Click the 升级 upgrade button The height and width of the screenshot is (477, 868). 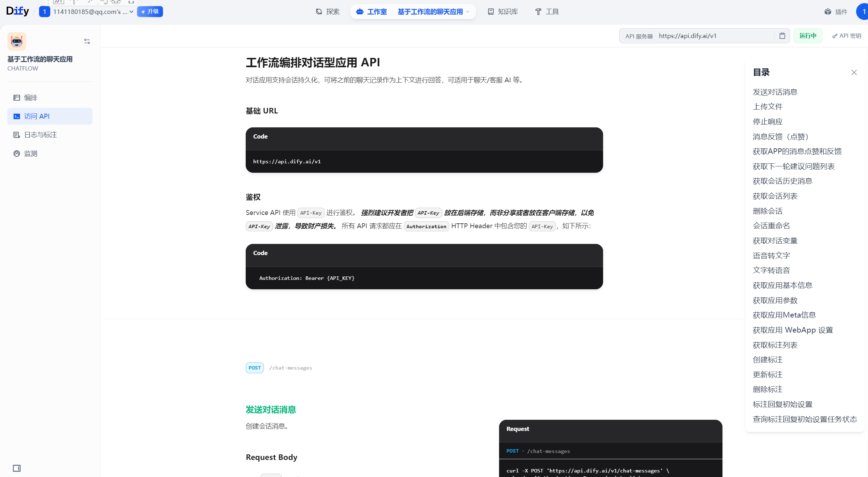click(150, 12)
